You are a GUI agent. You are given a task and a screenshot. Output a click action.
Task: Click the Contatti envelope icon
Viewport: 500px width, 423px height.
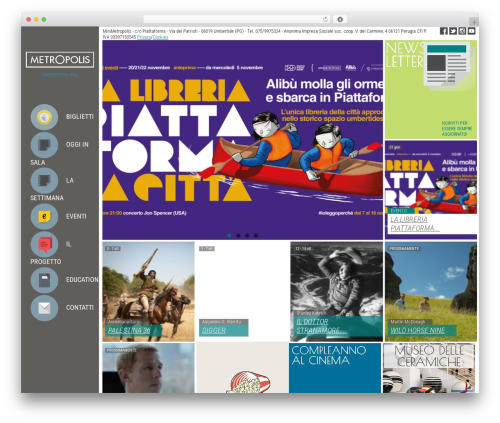(x=44, y=308)
